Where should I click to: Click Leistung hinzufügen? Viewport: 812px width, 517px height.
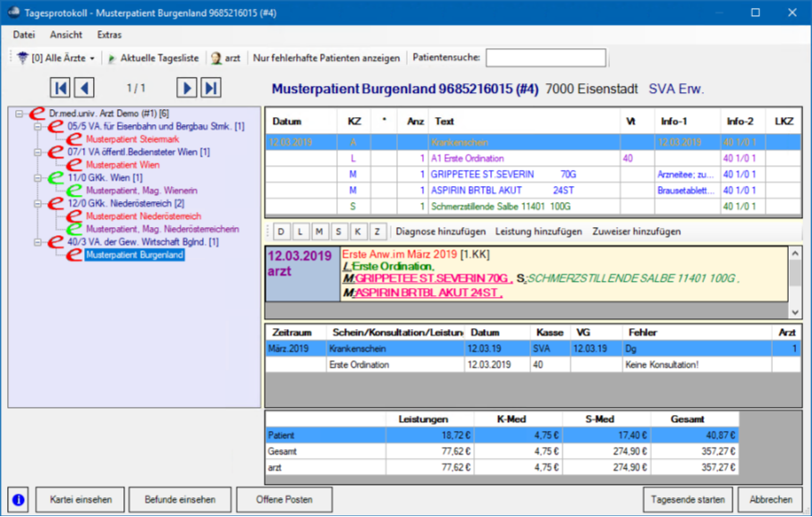pyautogui.click(x=538, y=232)
